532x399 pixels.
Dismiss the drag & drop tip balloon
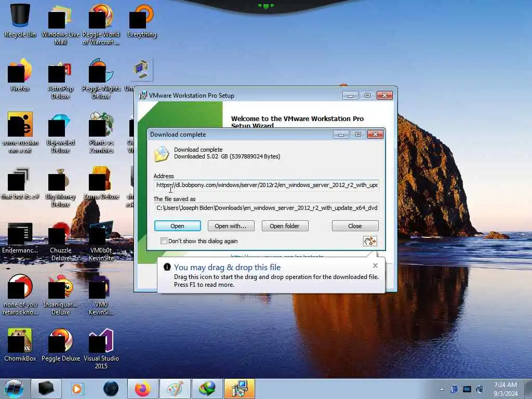tap(375, 265)
